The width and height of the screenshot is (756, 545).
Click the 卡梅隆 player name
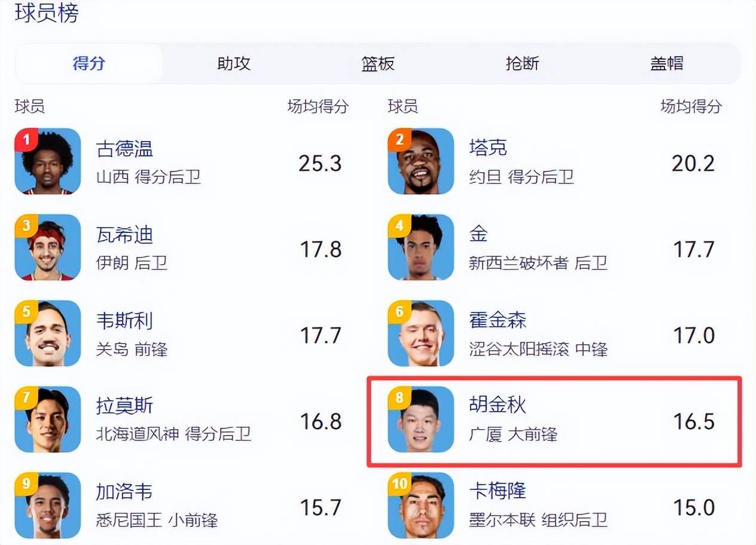pyautogui.click(x=498, y=491)
